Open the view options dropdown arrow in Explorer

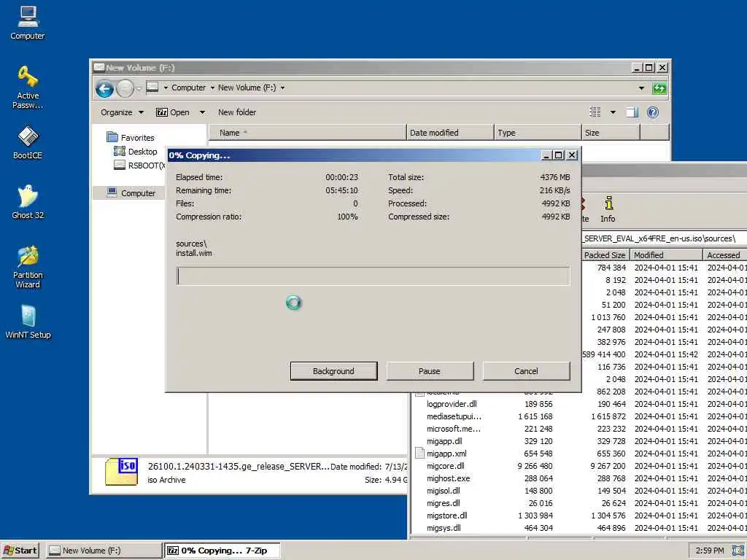tap(613, 112)
